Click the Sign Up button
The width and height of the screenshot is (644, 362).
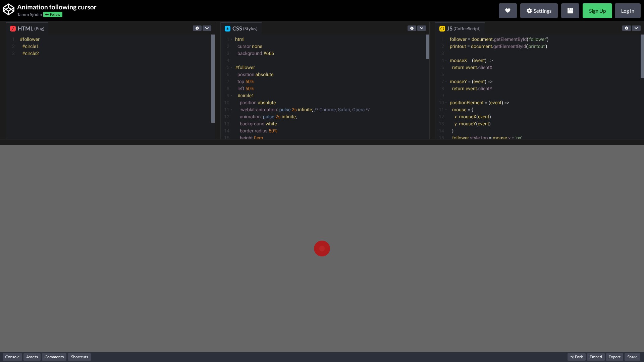tap(597, 11)
